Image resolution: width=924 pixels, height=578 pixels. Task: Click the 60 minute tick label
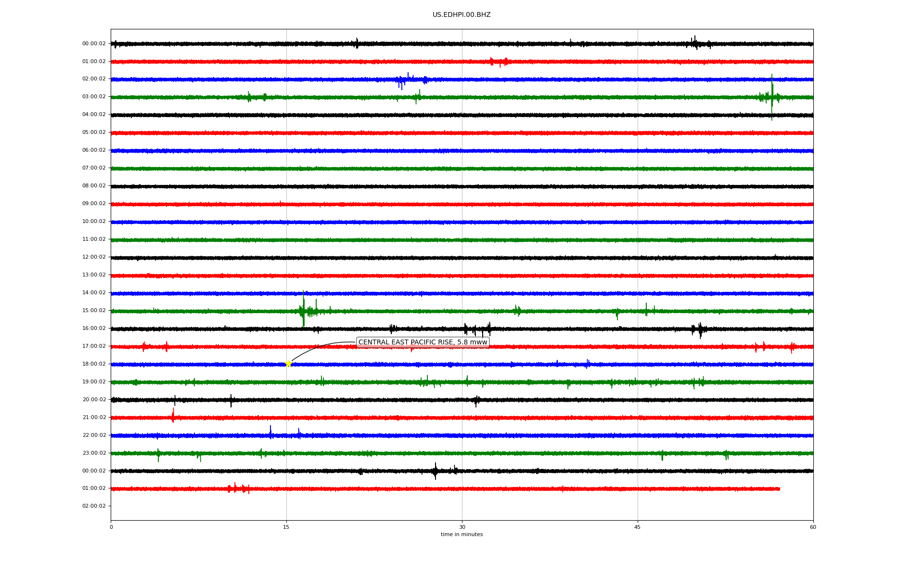tap(813, 527)
